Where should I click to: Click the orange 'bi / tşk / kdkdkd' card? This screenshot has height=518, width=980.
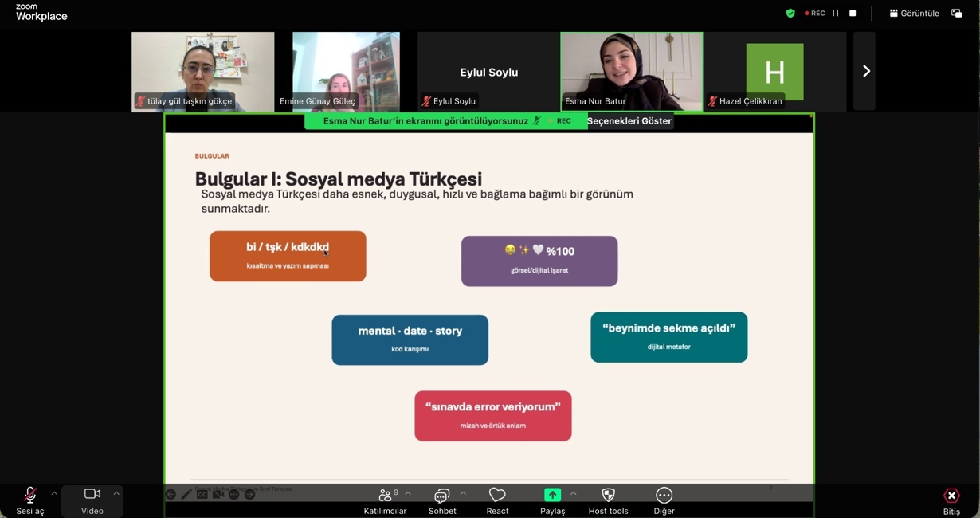point(288,256)
